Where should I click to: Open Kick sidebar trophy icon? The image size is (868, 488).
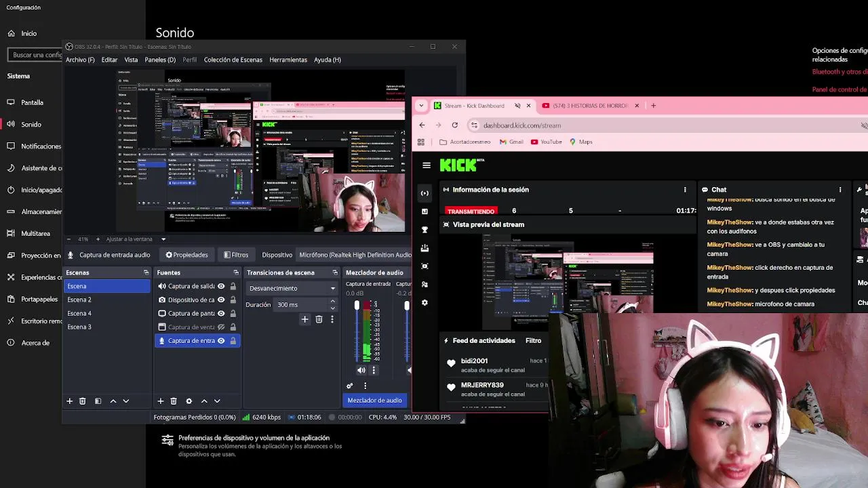pyautogui.click(x=425, y=230)
